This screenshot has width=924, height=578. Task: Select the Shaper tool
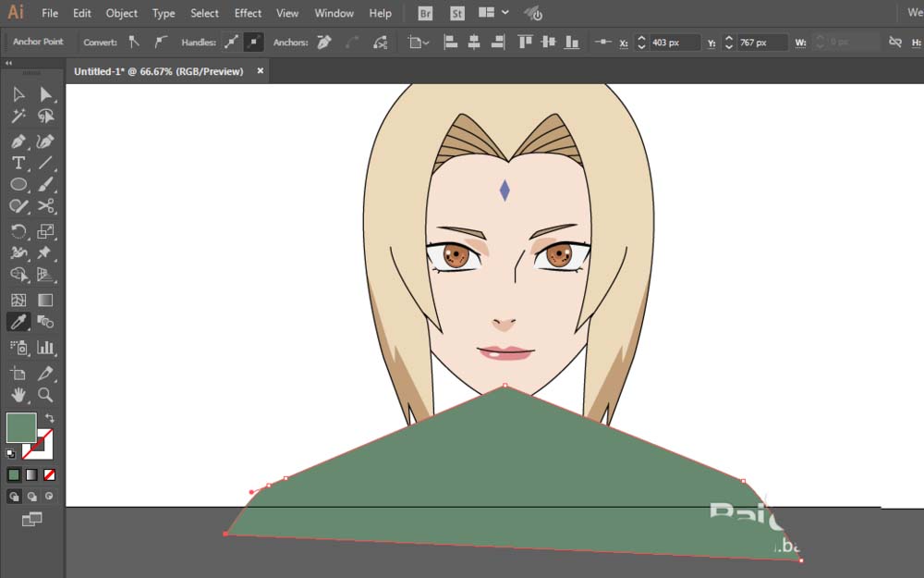[18, 206]
